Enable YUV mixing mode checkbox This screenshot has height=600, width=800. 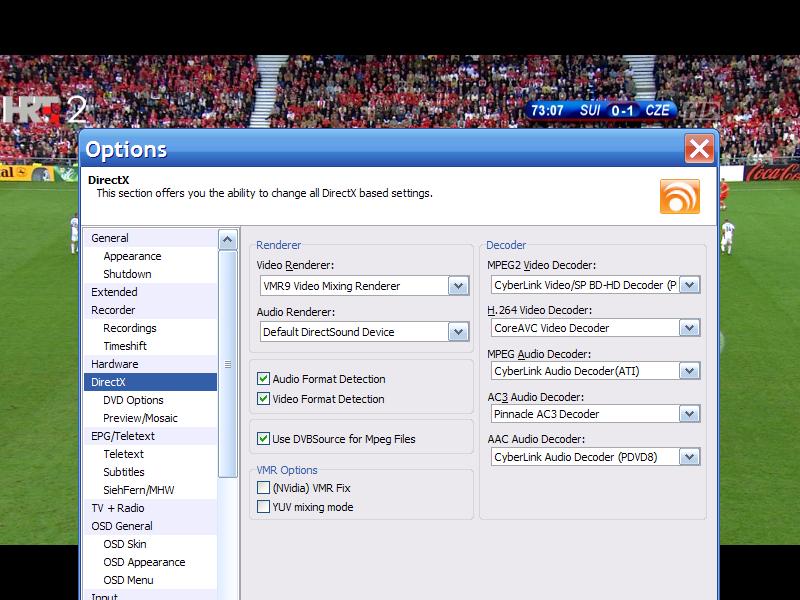(x=263, y=507)
